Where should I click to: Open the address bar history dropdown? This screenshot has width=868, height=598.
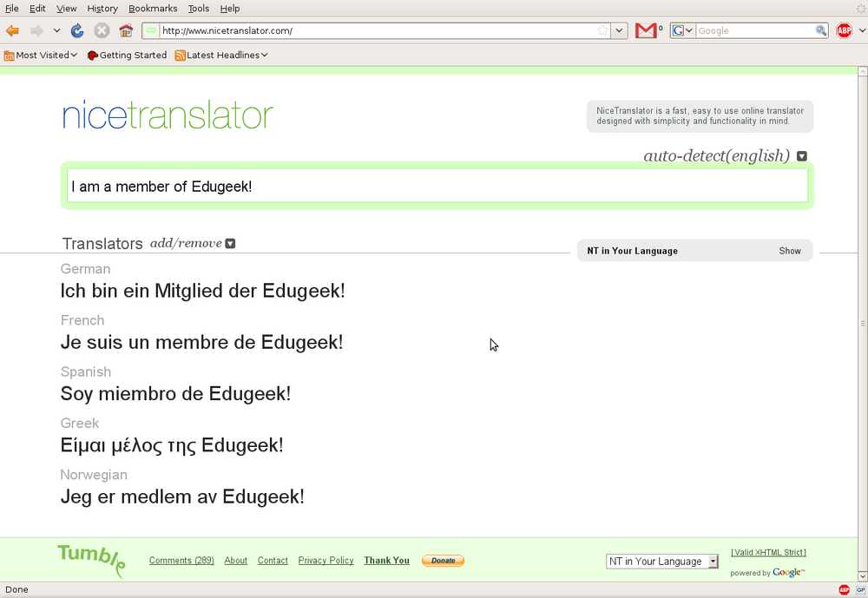pyautogui.click(x=620, y=30)
